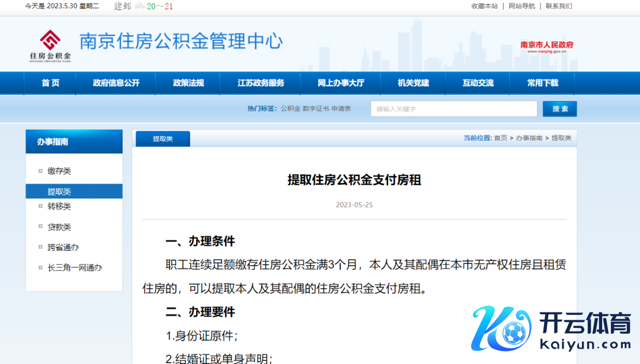The height and width of the screenshot is (364, 640).
Task: Click the 公积金 hot tag
Action: point(290,109)
